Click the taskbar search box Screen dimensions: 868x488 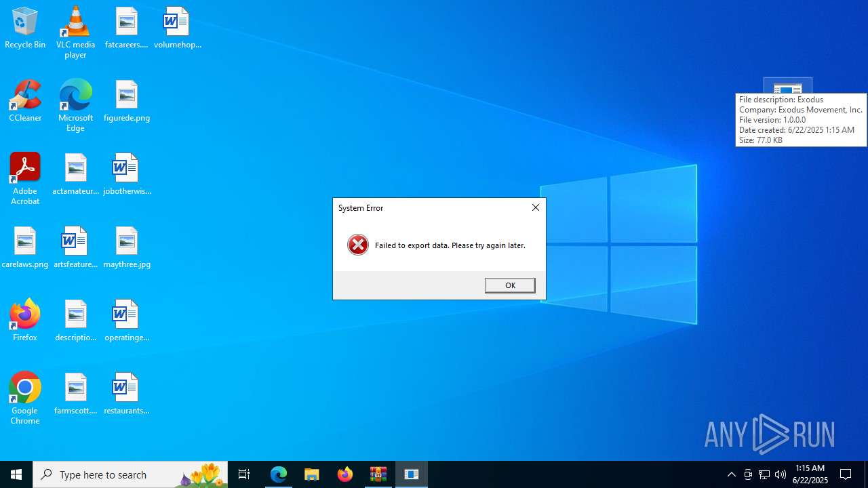(x=130, y=474)
